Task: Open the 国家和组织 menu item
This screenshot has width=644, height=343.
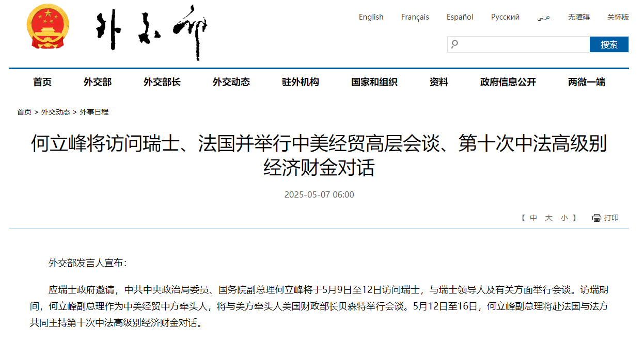Action: click(374, 82)
